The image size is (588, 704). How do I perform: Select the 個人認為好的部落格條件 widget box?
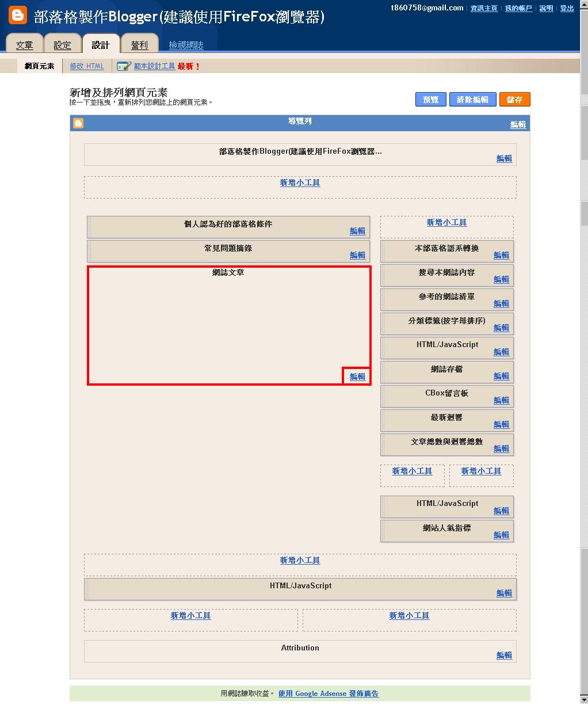point(228,227)
